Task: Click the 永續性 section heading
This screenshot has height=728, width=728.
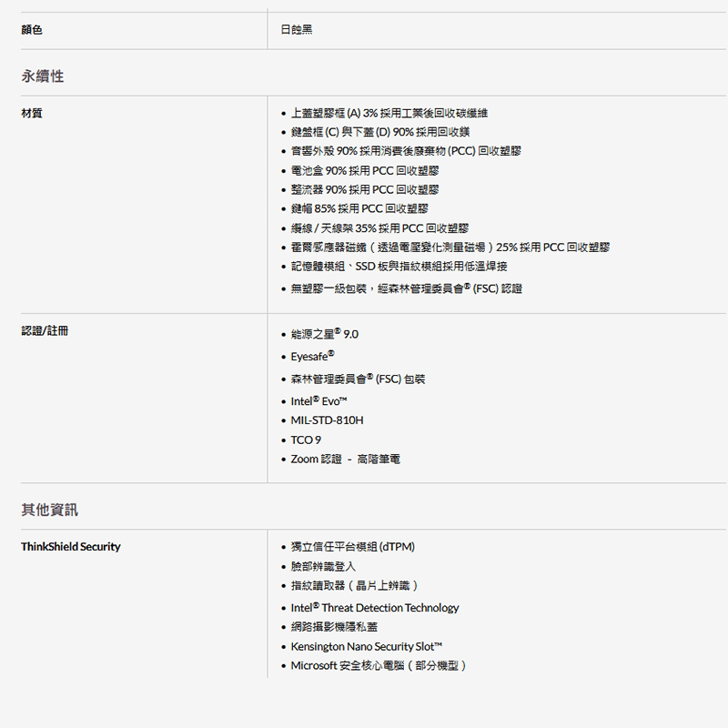Action: (43, 76)
